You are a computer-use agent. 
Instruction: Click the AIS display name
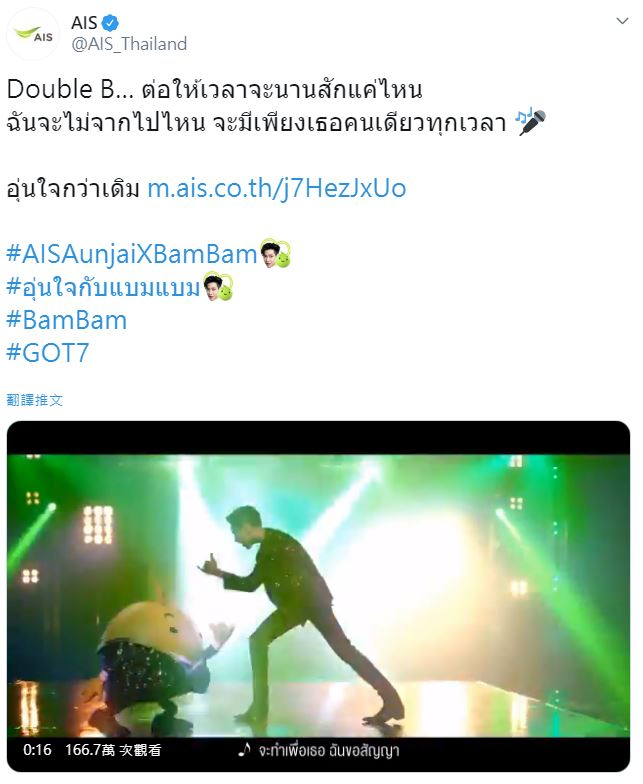[84, 23]
